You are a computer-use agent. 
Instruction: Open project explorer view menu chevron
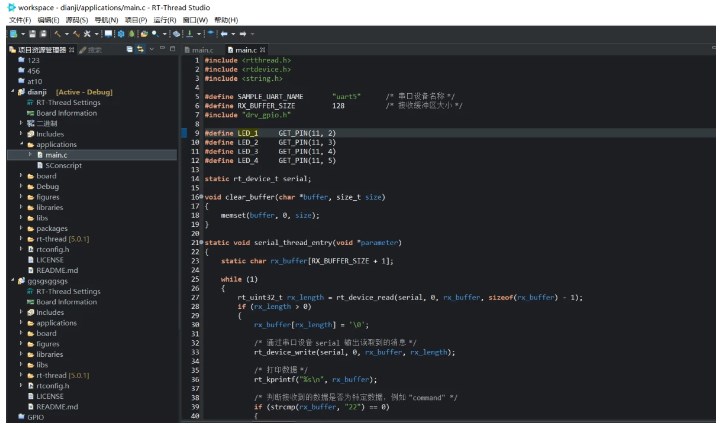click(152, 49)
